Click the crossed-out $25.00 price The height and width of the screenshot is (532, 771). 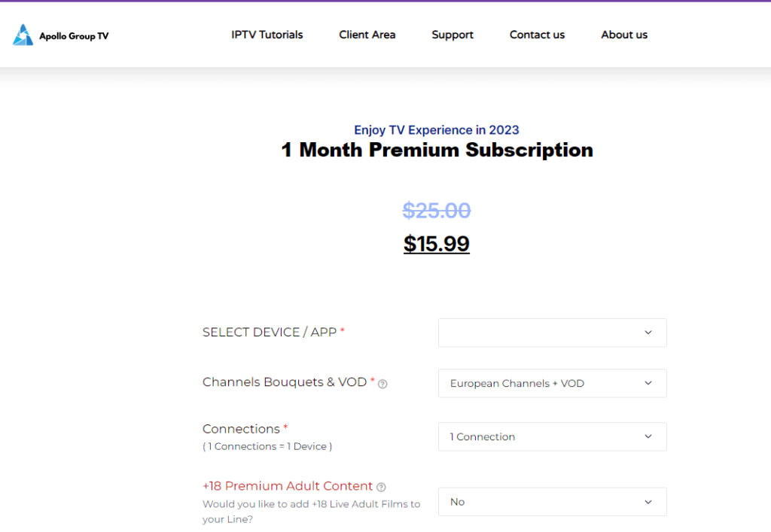pyautogui.click(x=436, y=210)
